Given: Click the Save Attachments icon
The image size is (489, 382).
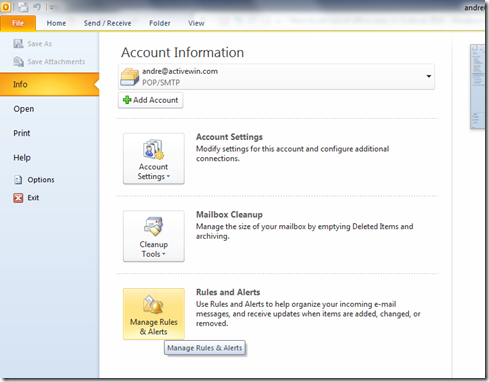Looking at the screenshot, I should [18, 61].
